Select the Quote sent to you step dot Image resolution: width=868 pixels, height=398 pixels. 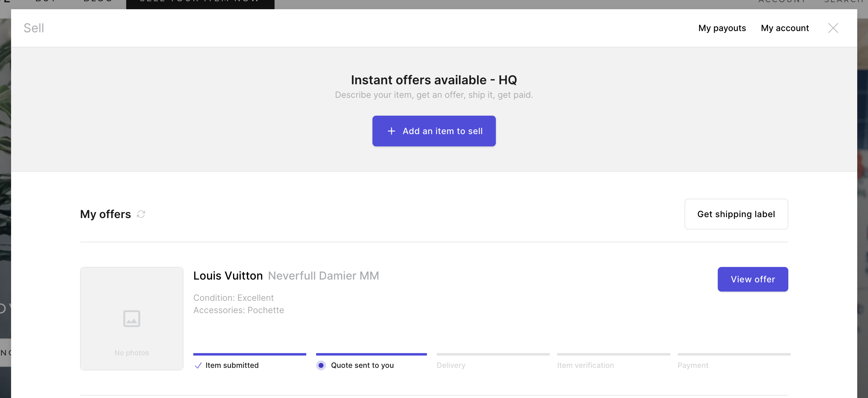[321, 365]
